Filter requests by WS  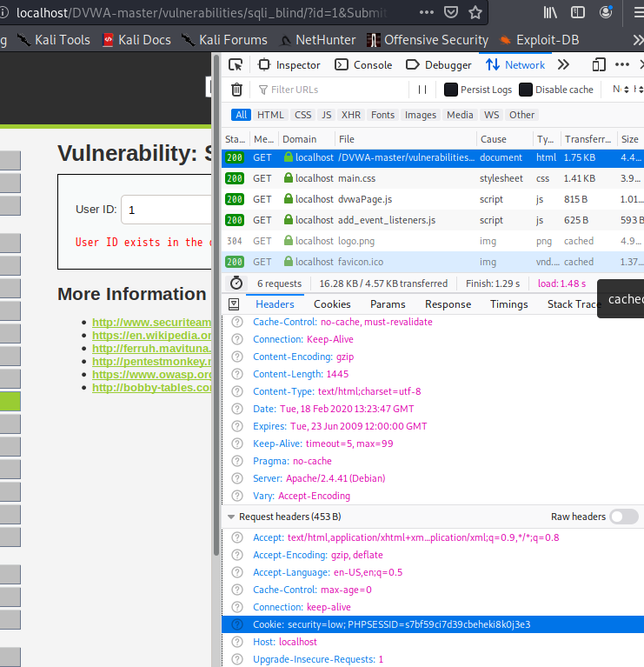tap(491, 115)
